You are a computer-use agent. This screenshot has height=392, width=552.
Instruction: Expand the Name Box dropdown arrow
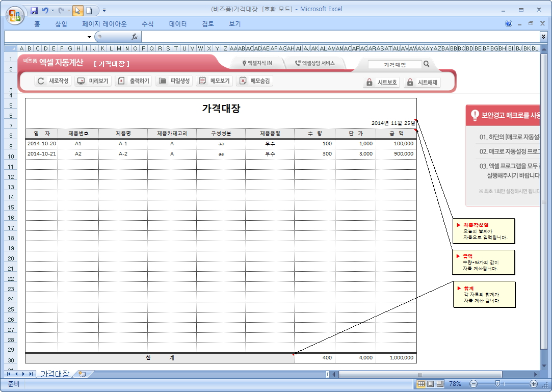89,37
